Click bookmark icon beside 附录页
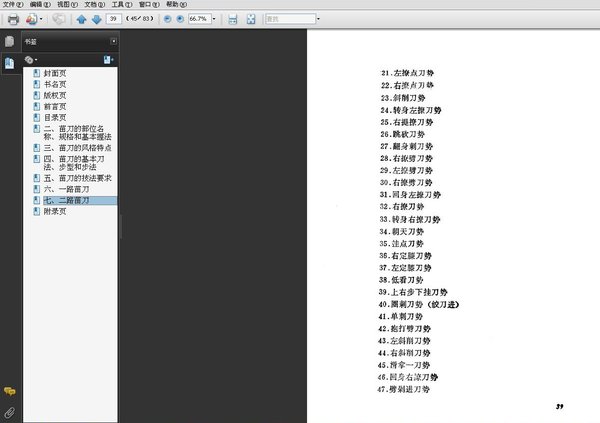 coord(36,211)
